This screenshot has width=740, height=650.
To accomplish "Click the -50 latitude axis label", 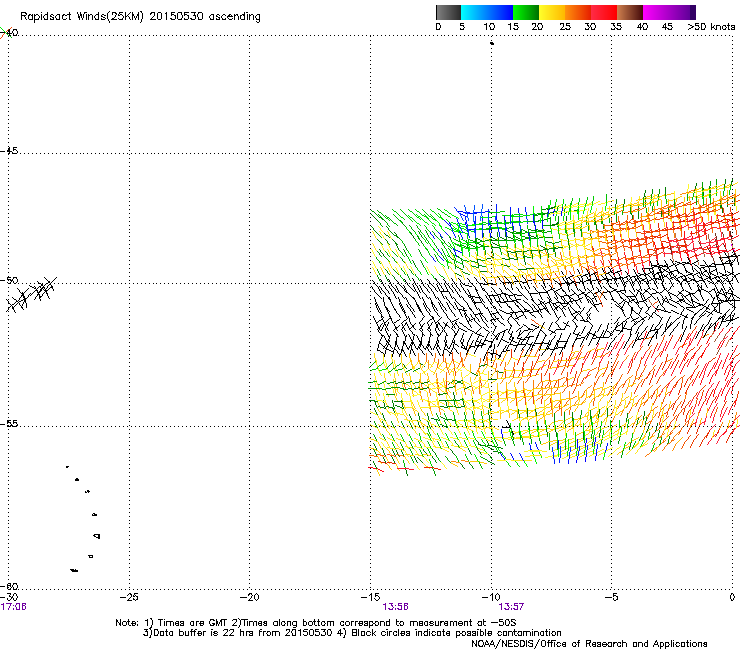I will pos(9,280).
